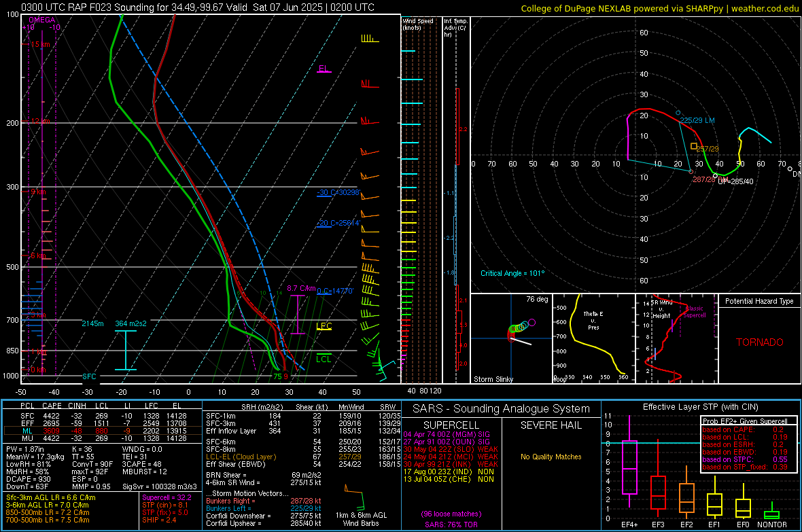Click the 30 May 04 22Z (SLO) analogue
Image resolution: width=802 pixels, height=532 pixels.
(449, 449)
